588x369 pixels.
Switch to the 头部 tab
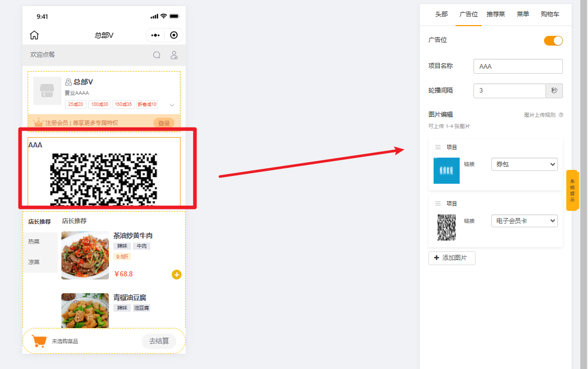pos(441,14)
